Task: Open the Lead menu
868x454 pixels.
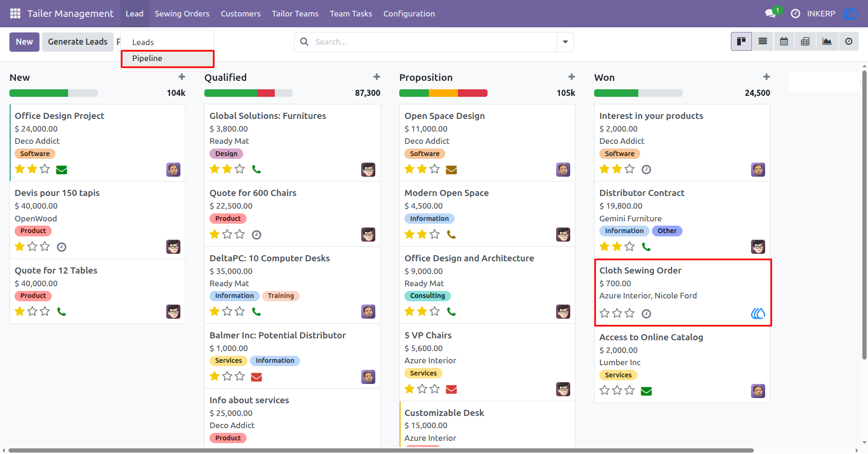Action: tap(134, 14)
